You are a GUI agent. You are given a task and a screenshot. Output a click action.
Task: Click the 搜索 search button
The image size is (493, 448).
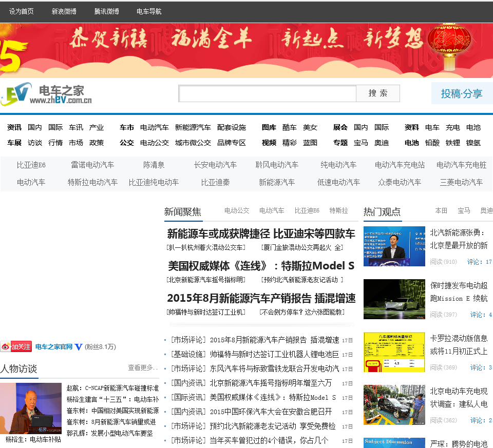coord(378,93)
